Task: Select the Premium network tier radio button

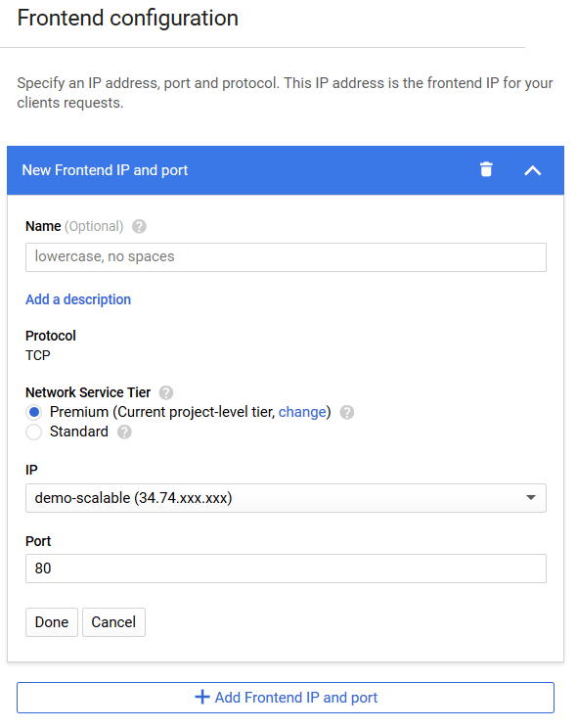Action: (34, 412)
